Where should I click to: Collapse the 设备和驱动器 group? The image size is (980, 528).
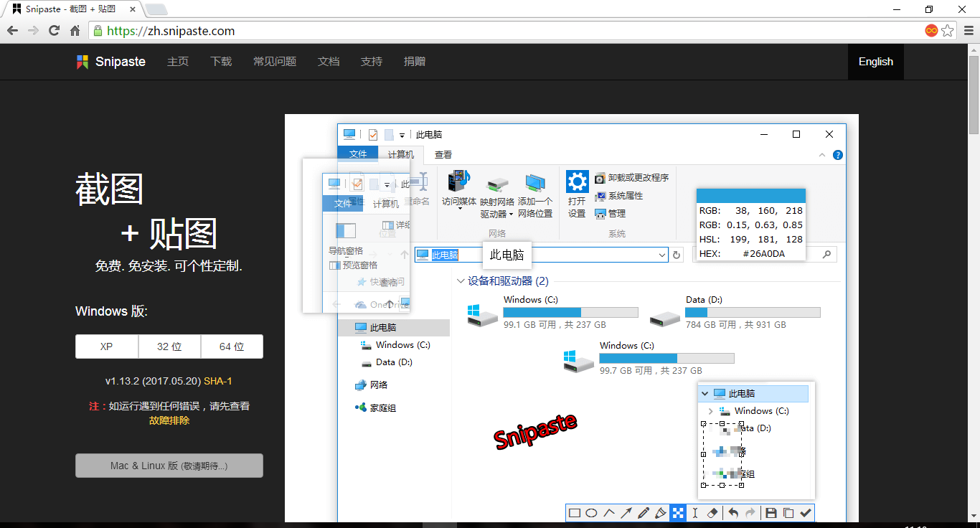[461, 281]
